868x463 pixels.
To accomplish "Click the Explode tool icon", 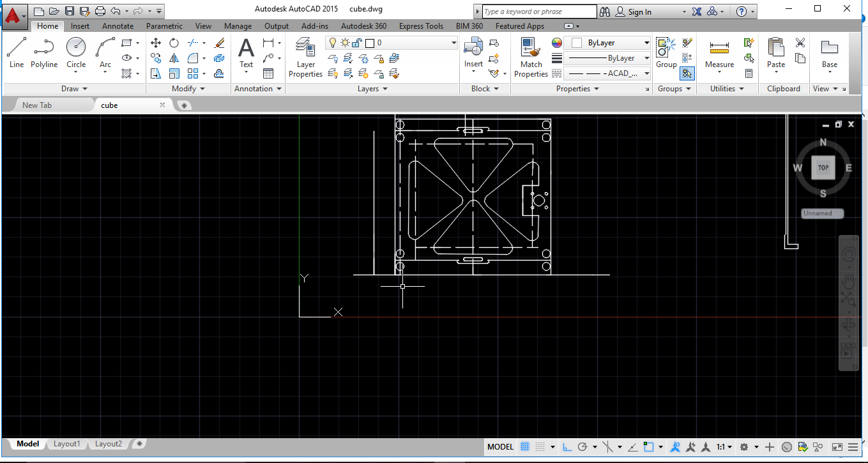I will [x=220, y=58].
